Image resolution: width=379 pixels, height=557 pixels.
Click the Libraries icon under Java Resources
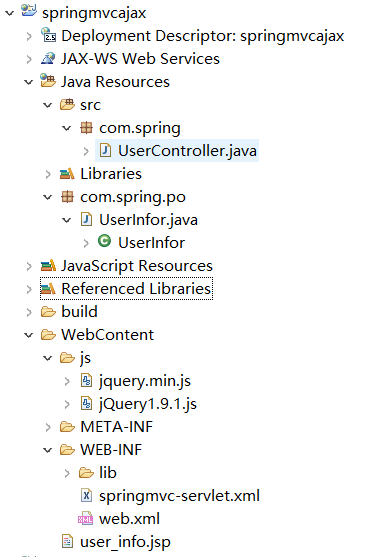coord(67,173)
